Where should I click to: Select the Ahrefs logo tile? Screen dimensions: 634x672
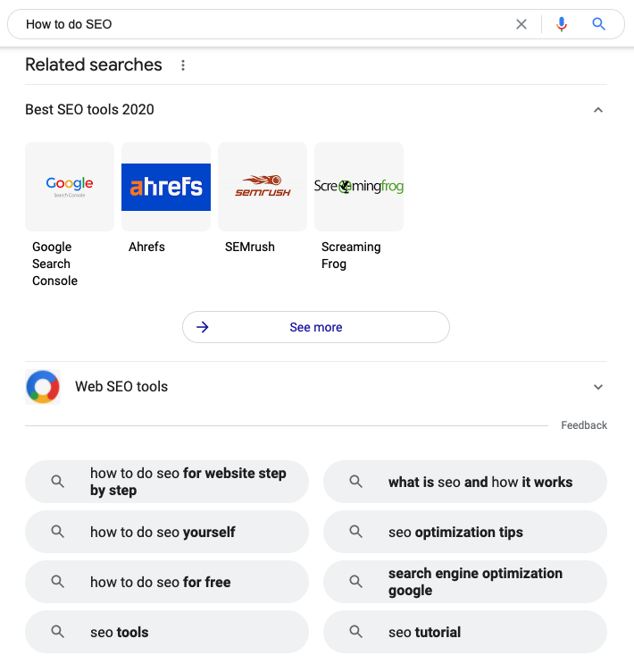tap(166, 187)
